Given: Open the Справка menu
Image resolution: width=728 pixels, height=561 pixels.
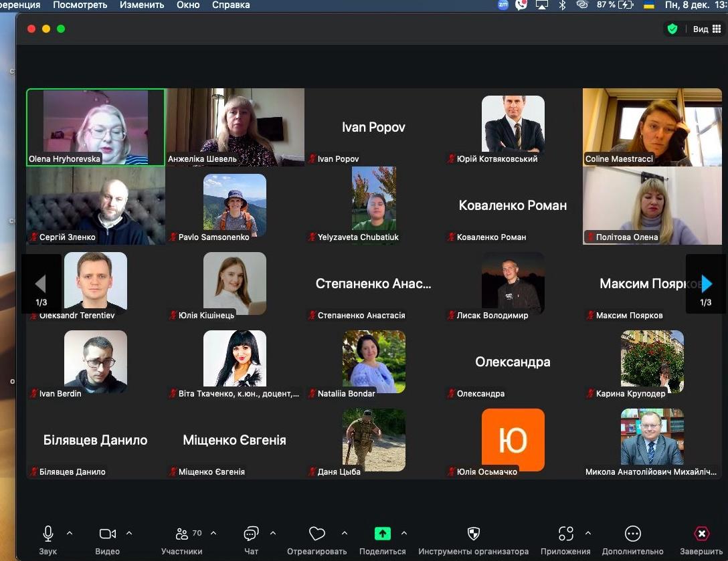Looking at the screenshot, I should pos(231,5).
